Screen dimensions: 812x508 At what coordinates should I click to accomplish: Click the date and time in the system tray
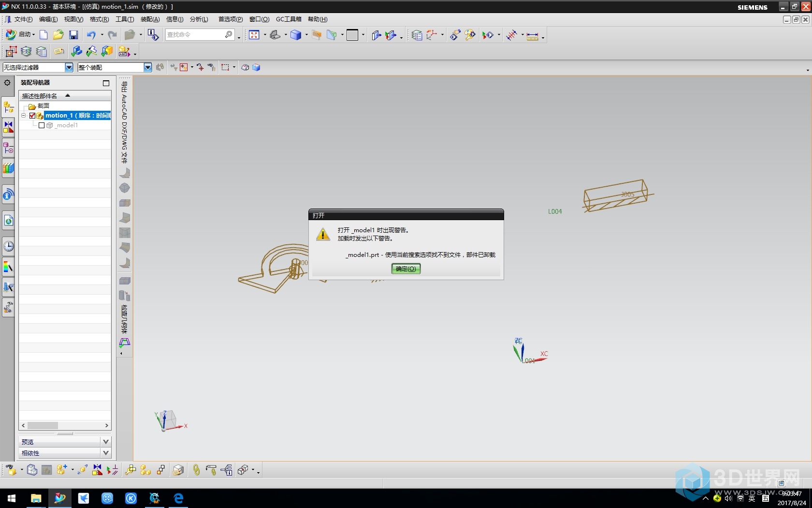792,498
